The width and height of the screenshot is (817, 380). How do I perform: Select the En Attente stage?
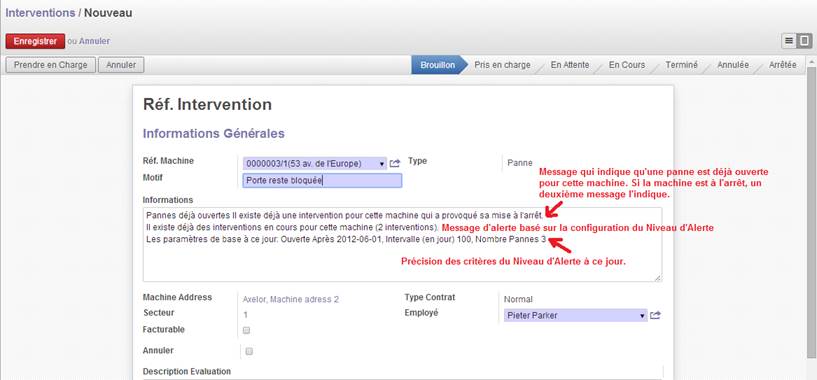(570, 65)
